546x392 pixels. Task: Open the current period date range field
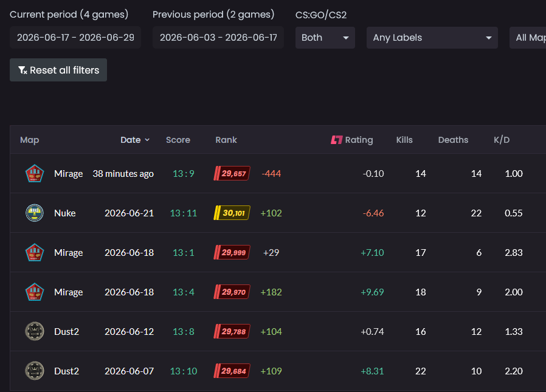click(75, 38)
